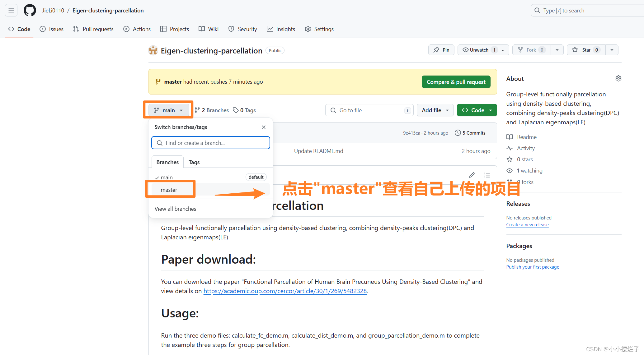Open the green Code dropdown
The image size is (644, 355).
point(477,110)
